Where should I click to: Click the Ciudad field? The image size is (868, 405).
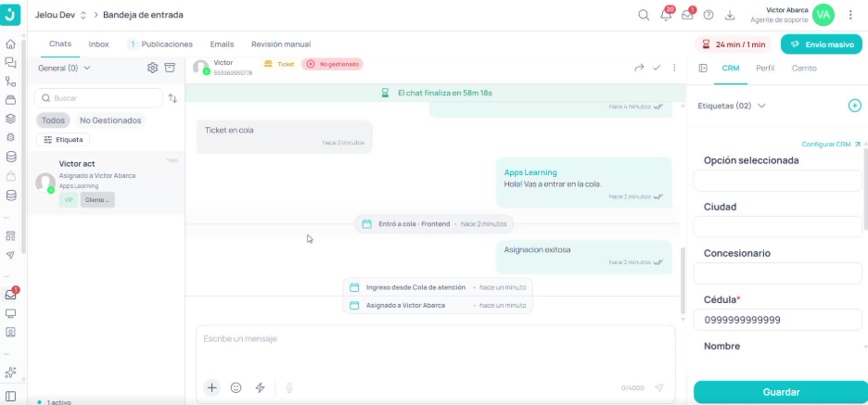(x=778, y=227)
